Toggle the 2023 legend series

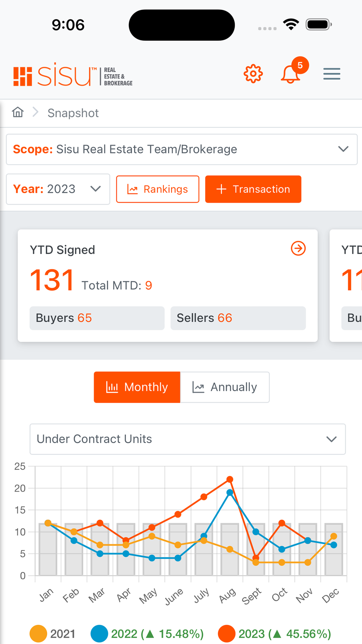[274, 634]
